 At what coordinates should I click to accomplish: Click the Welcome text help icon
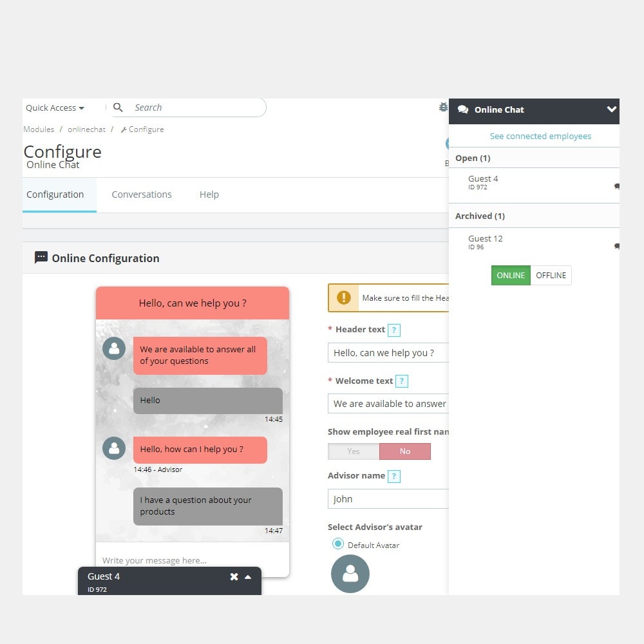[x=402, y=381]
